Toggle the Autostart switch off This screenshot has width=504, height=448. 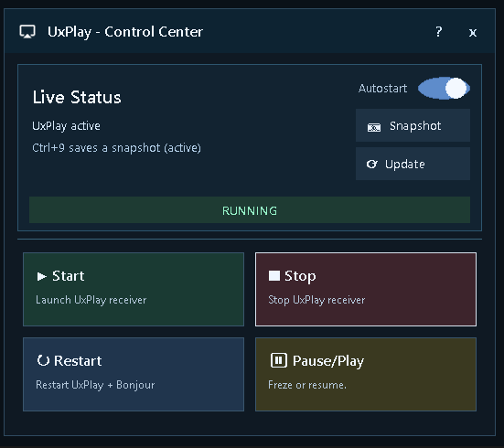click(x=444, y=88)
